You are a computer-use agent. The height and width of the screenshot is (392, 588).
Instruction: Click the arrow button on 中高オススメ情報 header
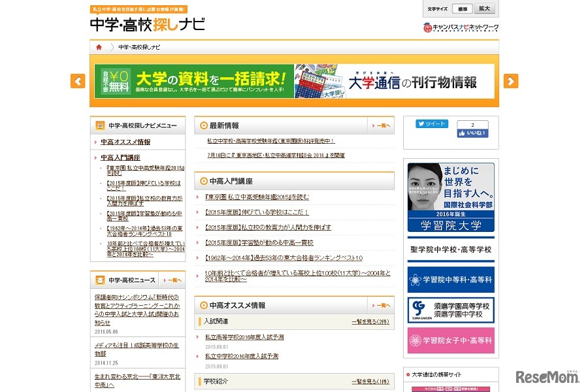(x=380, y=305)
